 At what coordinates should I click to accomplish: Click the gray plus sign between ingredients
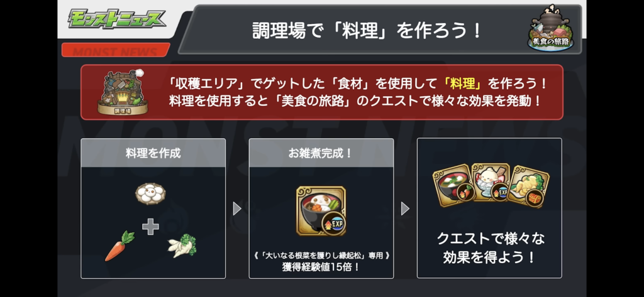(x=150, y=227)
